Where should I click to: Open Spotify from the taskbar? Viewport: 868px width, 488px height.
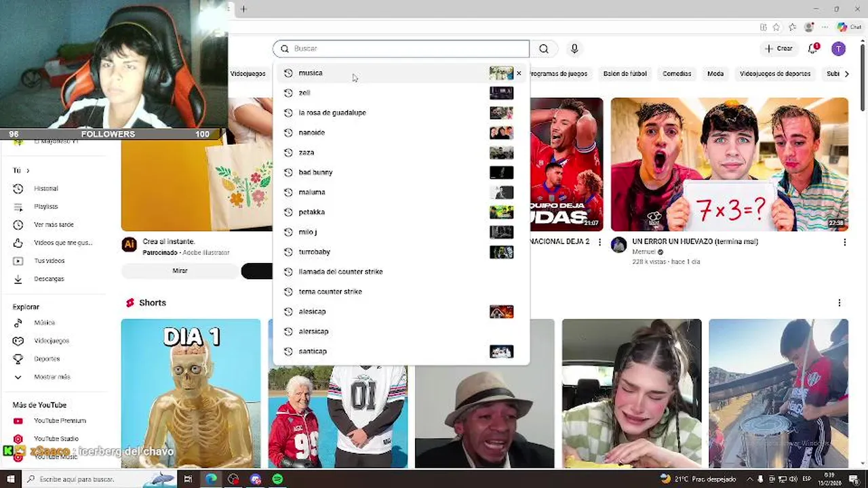pyautogui.click(x=277, y=479)
